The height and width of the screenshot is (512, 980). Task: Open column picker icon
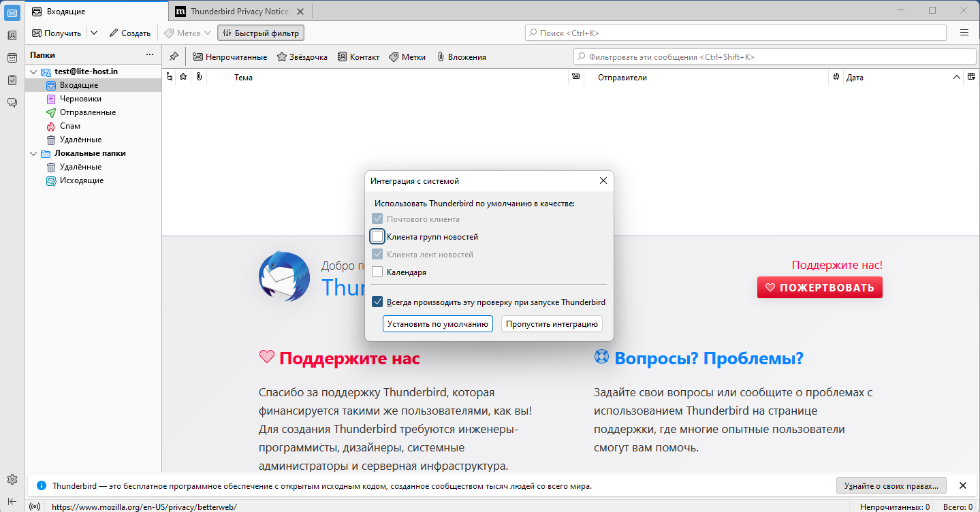pos(971,77)
